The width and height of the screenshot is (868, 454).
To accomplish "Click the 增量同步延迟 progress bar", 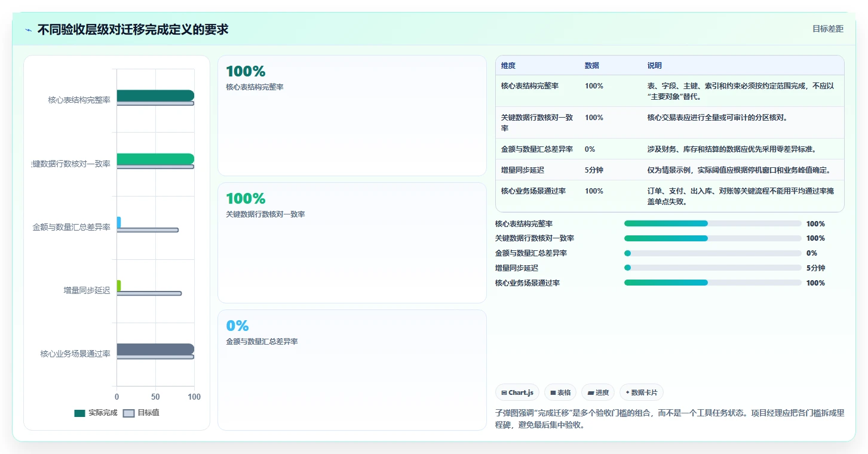I will tap(713, 268).
